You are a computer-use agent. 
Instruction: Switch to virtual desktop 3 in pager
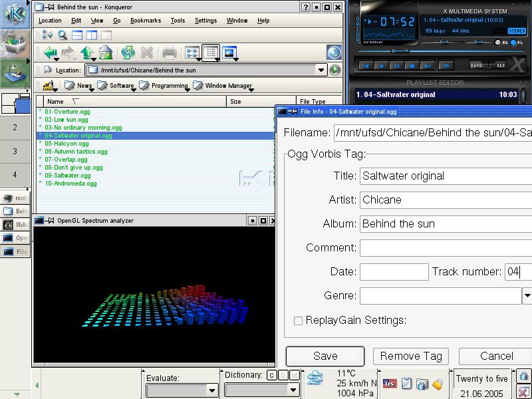15,152
